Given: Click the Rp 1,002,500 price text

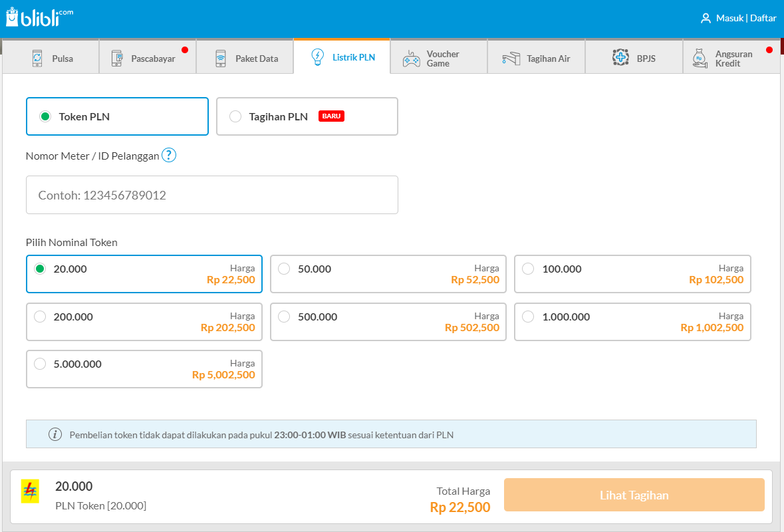Looking at the screenshot, I should pyautogui.click(x=712, y=328).
